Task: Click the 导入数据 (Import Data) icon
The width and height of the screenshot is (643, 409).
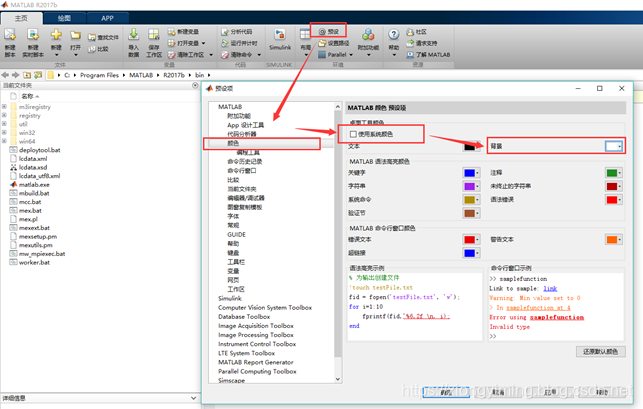Action: pos(134,34)
